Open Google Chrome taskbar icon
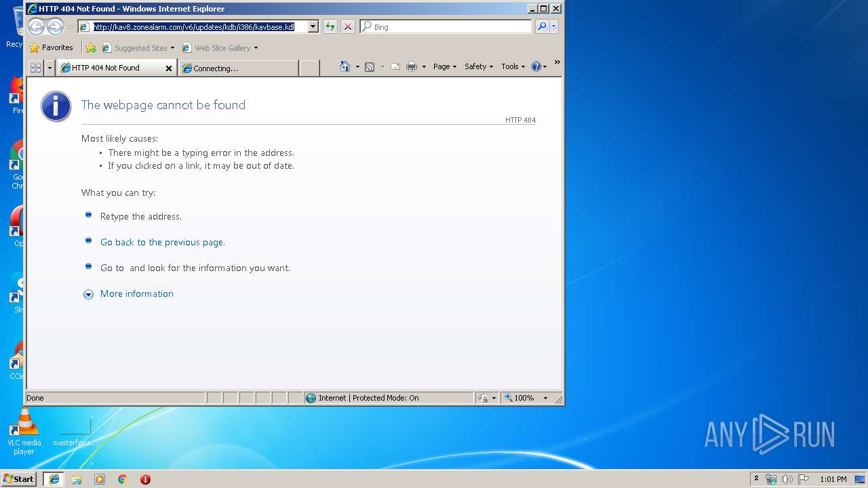The width and height of the screenshot is (868, 488). [123, 479]
